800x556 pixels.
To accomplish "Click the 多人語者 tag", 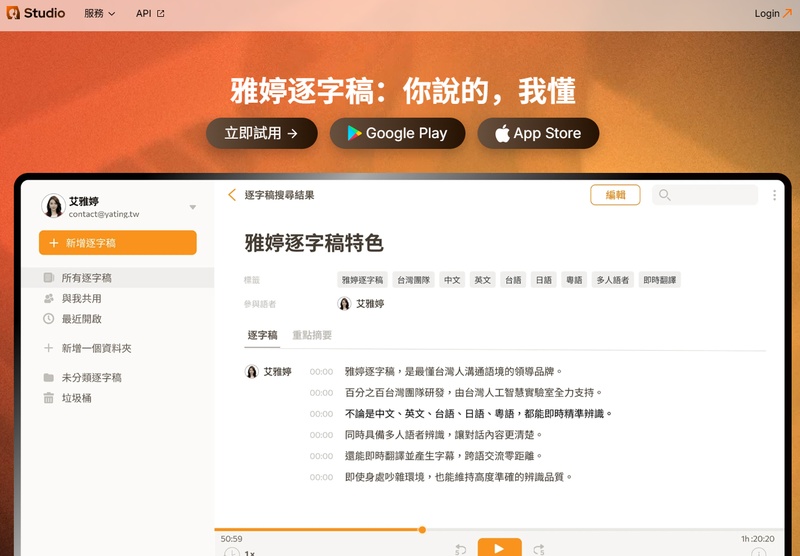I will pos(613,280).
